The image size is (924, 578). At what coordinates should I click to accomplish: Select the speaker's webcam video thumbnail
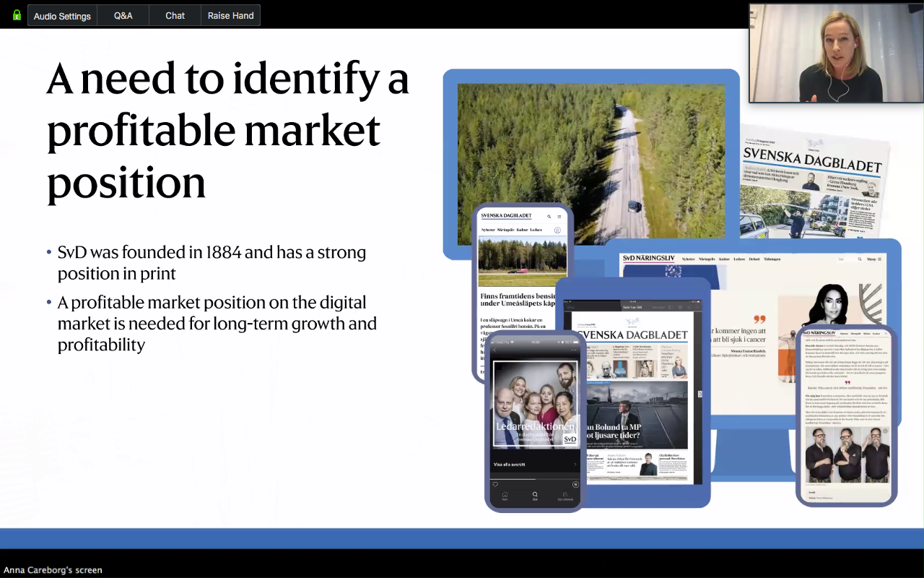(836, 53)
